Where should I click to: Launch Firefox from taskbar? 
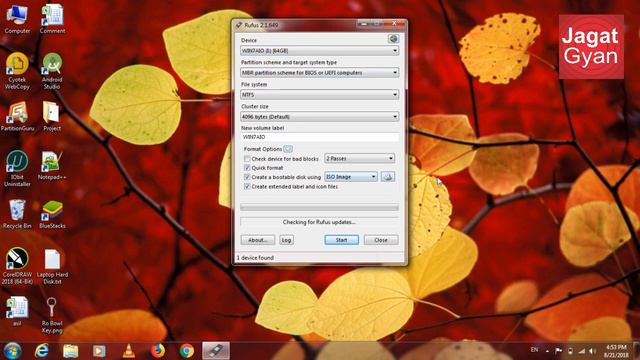pos(158,351)
